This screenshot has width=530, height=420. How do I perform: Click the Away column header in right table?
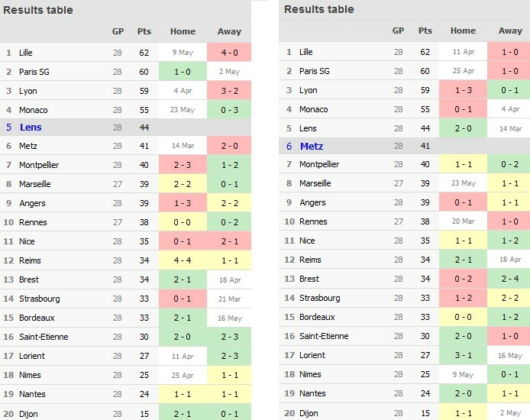[x=510, y=31]
